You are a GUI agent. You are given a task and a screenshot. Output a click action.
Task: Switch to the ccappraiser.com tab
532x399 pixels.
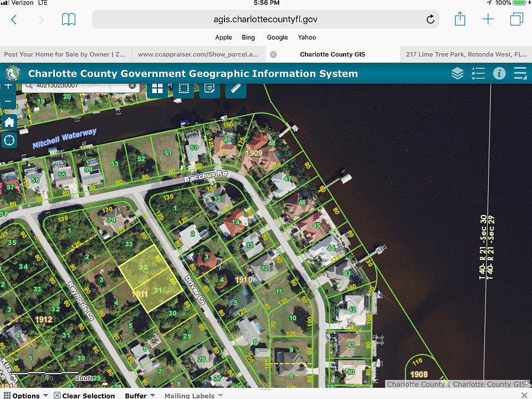click(198, 54)
